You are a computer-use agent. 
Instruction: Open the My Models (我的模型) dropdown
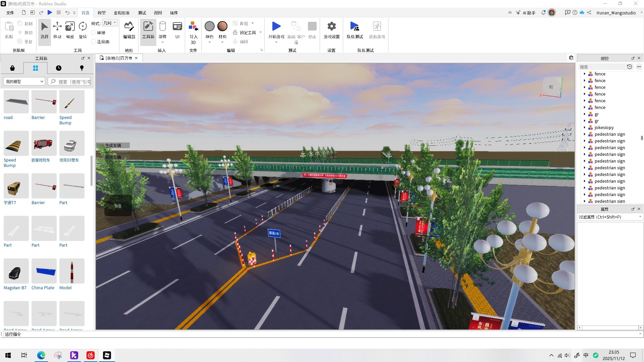(24, 81)
